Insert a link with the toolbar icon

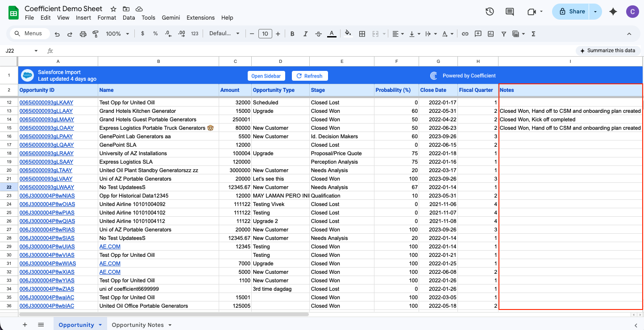[x=465, y=33]
